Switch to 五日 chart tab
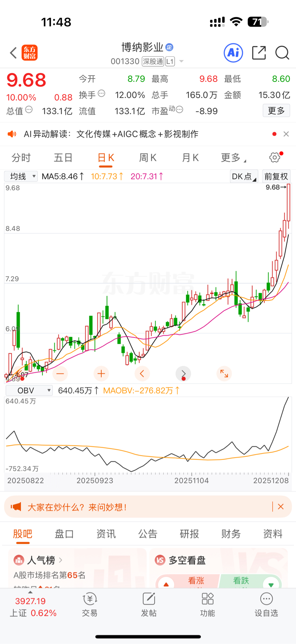The image size is (296, 644). tap(63, 157)
